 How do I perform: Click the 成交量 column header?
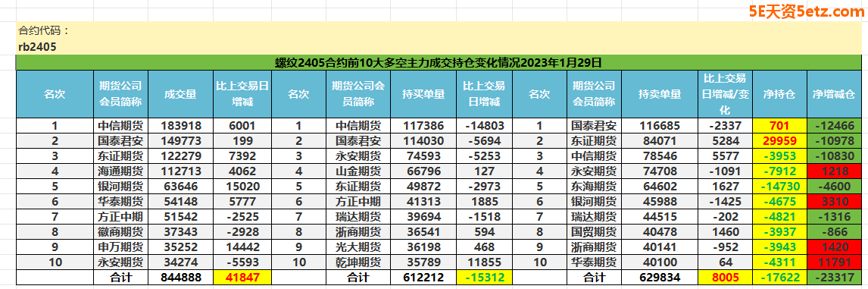(x=180, y=94)
